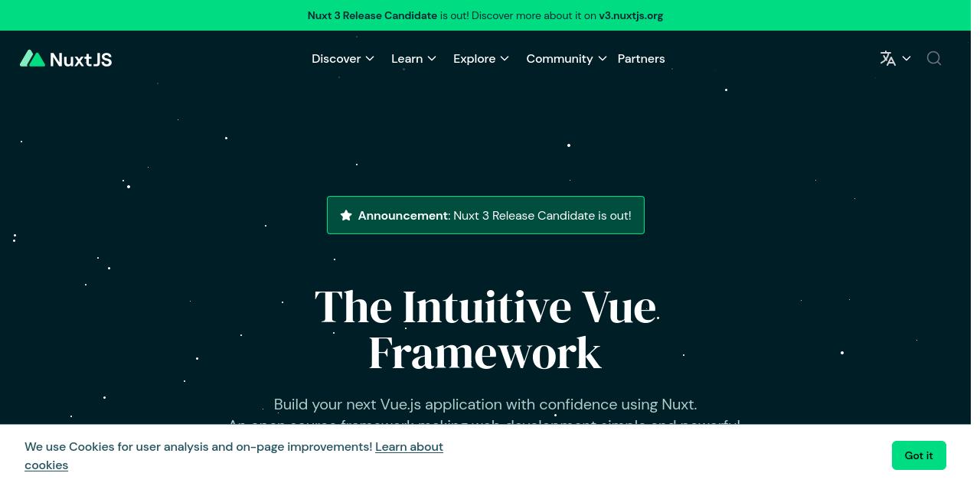This screenshot has width=980, height=486.
Task: Go to the Partners page
Action: click(641, 59)
